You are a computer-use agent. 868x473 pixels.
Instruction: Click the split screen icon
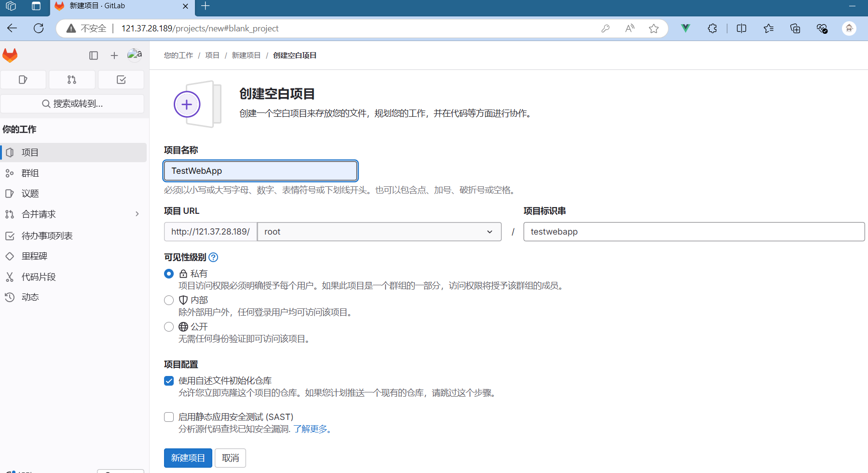742,28
